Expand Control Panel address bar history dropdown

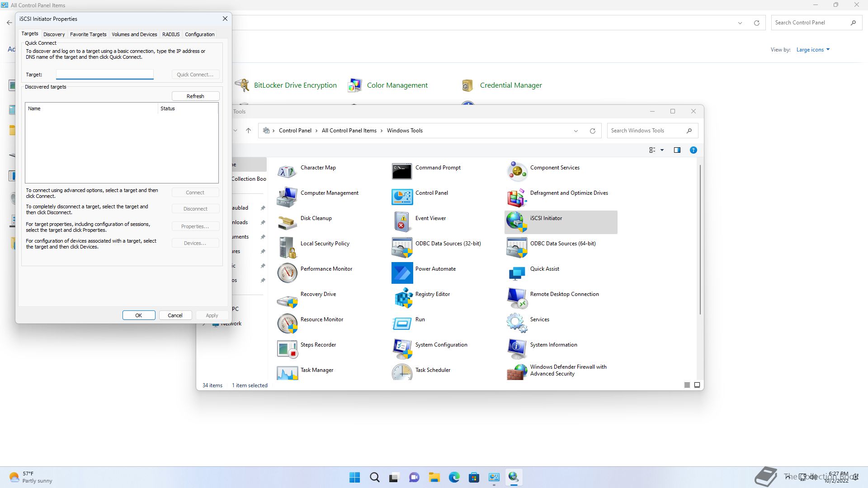740,23
